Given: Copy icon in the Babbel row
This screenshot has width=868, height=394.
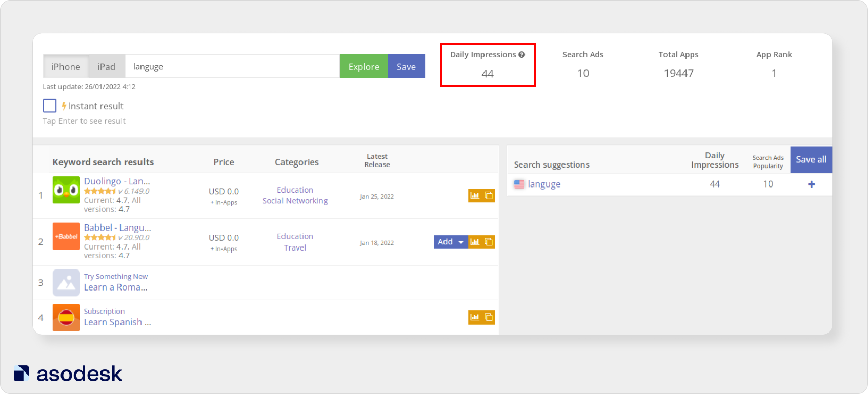Looking at the screenshot, I should coord(489,242).
